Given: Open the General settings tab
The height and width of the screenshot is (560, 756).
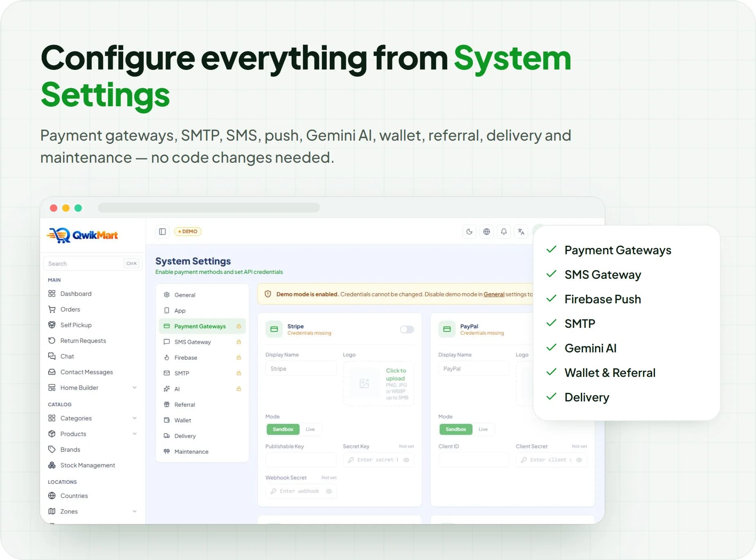Looking at the screenshot, I should coord(202,295).
